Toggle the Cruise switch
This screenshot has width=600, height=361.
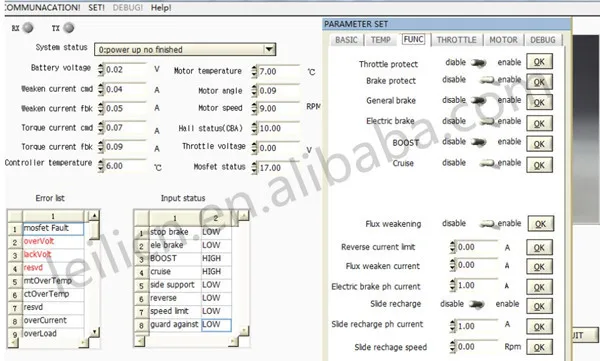[x=488, y=163]
